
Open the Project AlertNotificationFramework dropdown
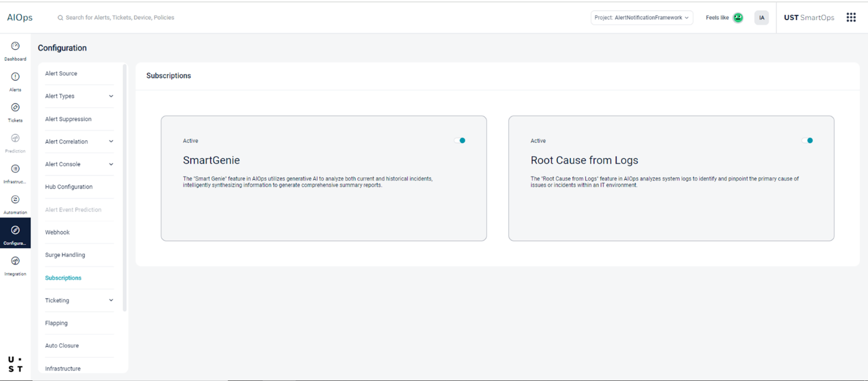coord(641,18)
